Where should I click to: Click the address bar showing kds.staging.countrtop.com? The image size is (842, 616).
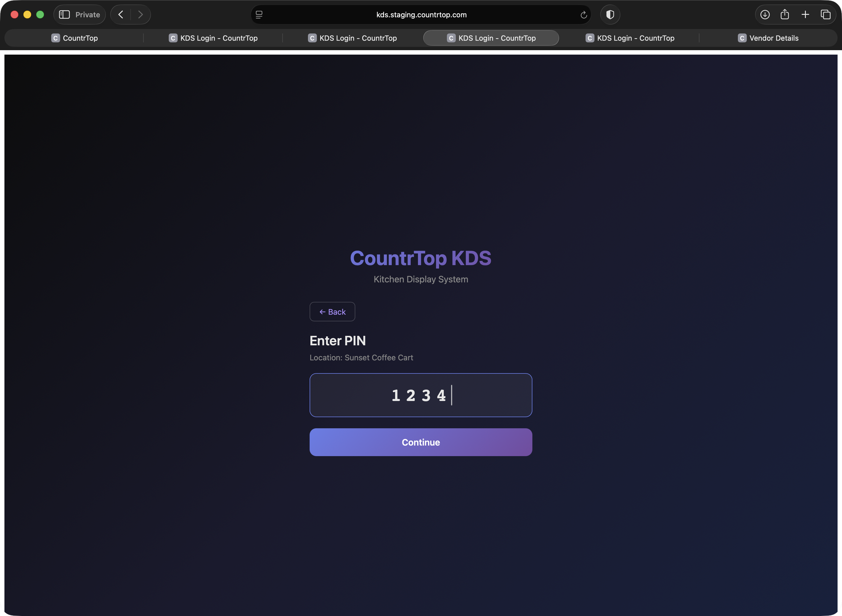pyautogui.click(x=421, y=14)
